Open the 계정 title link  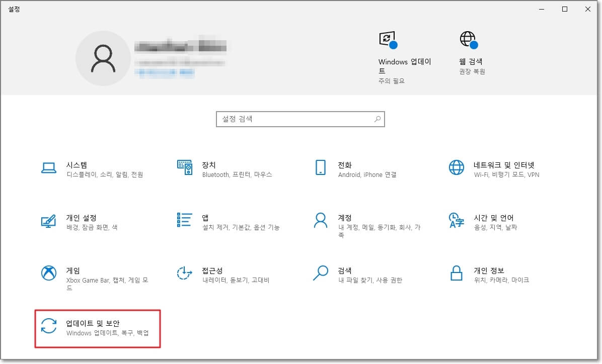(345, 218)
